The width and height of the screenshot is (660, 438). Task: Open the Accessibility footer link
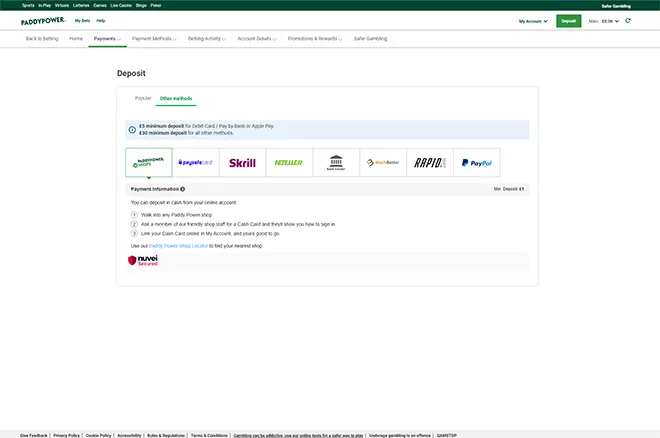[x=129, y=435]
